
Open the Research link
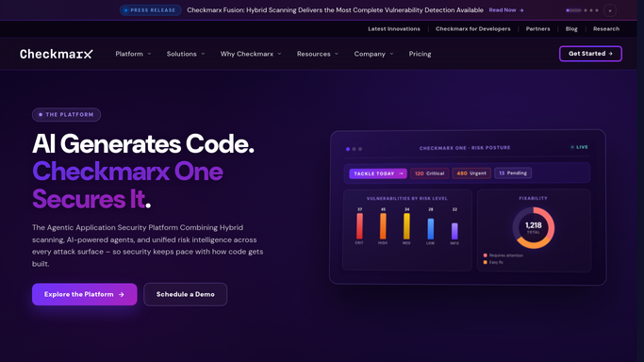pyautogui.click(x=605, y=28)
